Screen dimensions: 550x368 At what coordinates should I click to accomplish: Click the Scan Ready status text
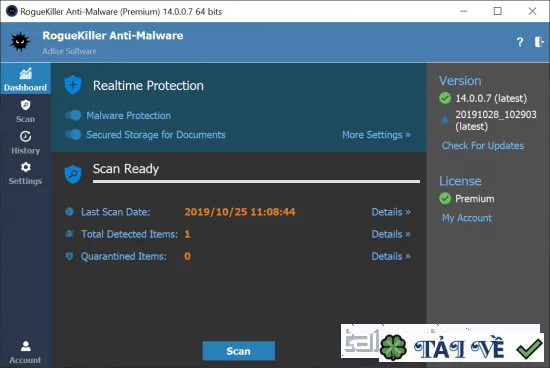126,169
